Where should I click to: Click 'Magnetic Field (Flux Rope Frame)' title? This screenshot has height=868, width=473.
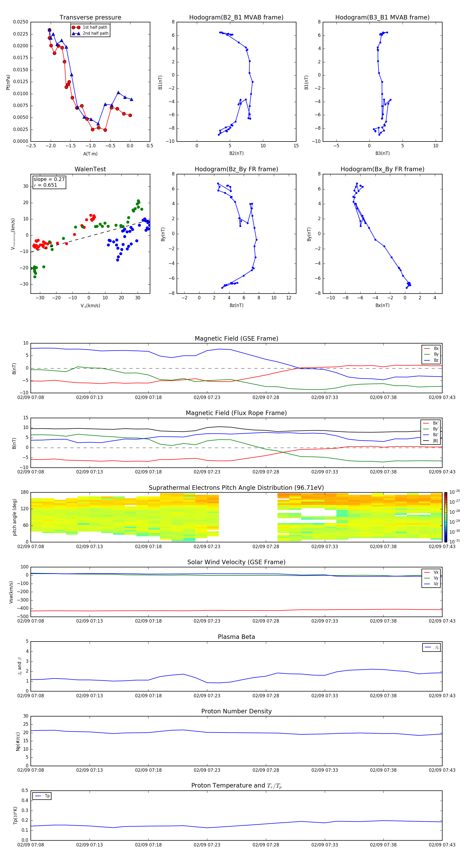click(x=236, y=413)
